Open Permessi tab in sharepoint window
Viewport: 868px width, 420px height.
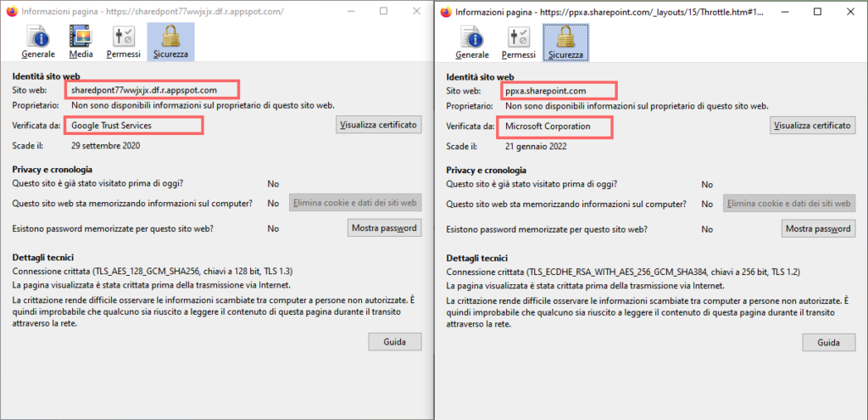(519, 42)
